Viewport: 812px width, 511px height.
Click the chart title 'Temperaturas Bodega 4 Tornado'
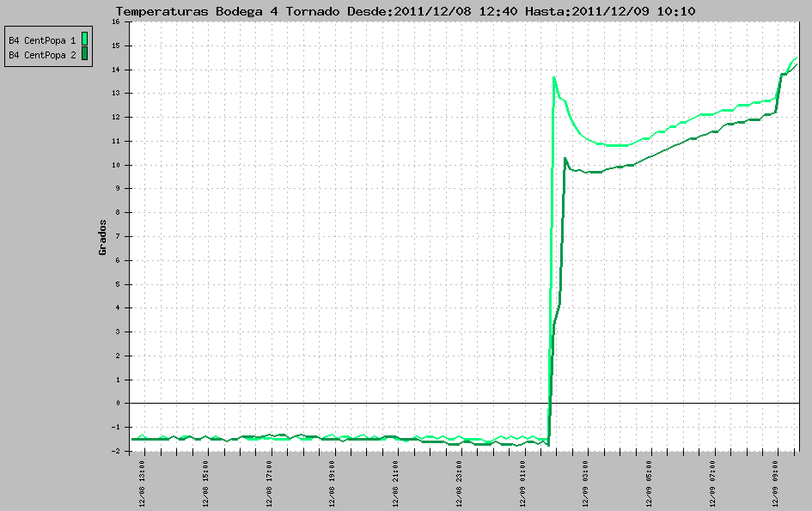coord(228,11)
